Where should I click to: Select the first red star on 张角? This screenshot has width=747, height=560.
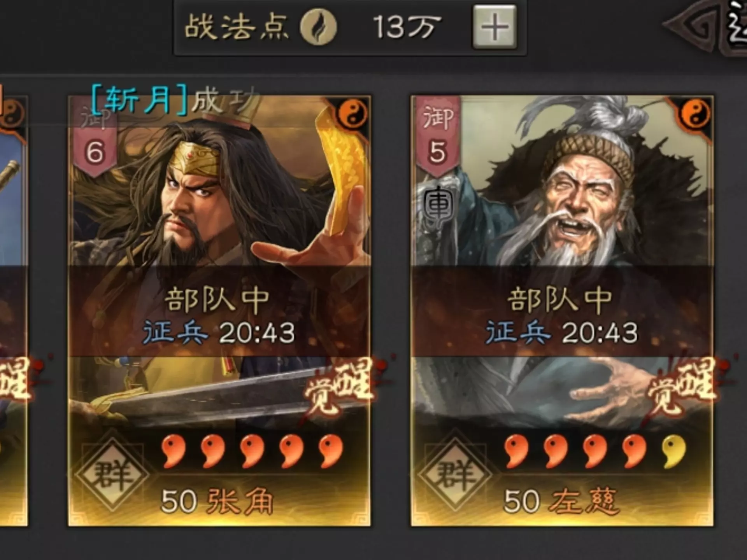click(x=174, y=451)
